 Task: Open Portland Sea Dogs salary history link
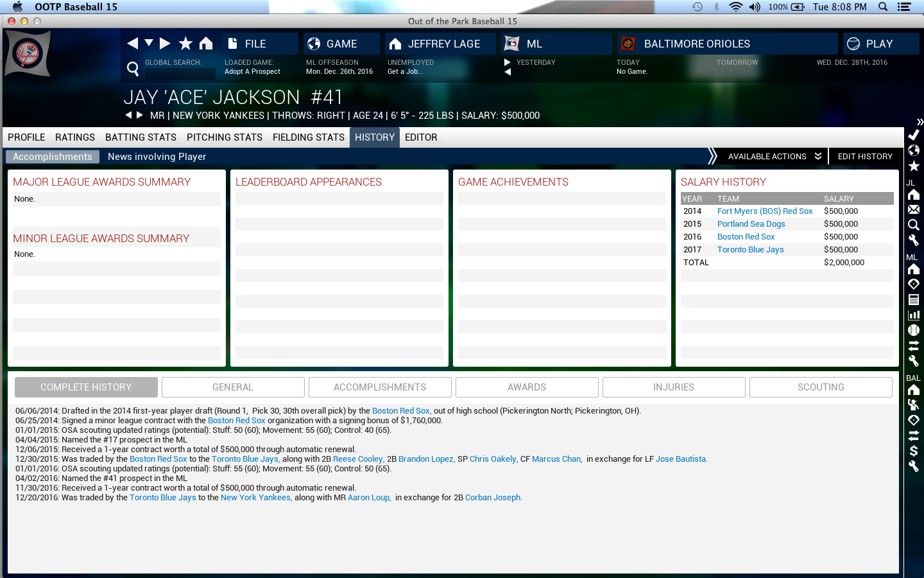[x=751, y=224]
